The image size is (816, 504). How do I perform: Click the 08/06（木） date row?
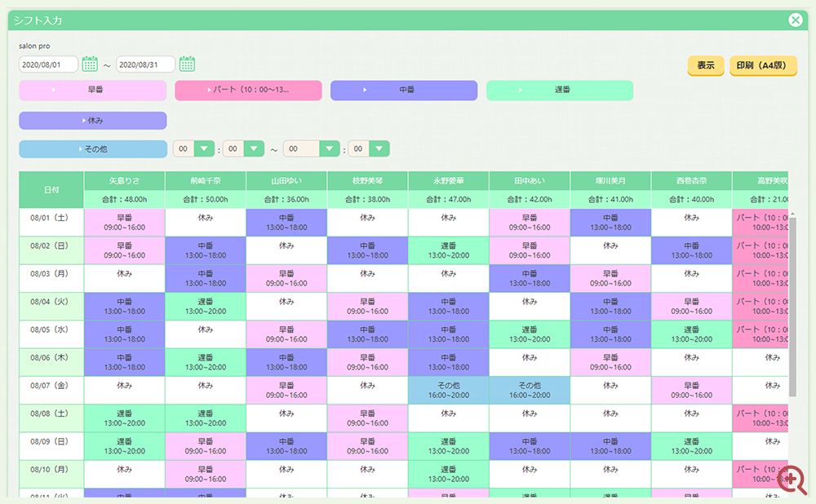tap(51, 363)
